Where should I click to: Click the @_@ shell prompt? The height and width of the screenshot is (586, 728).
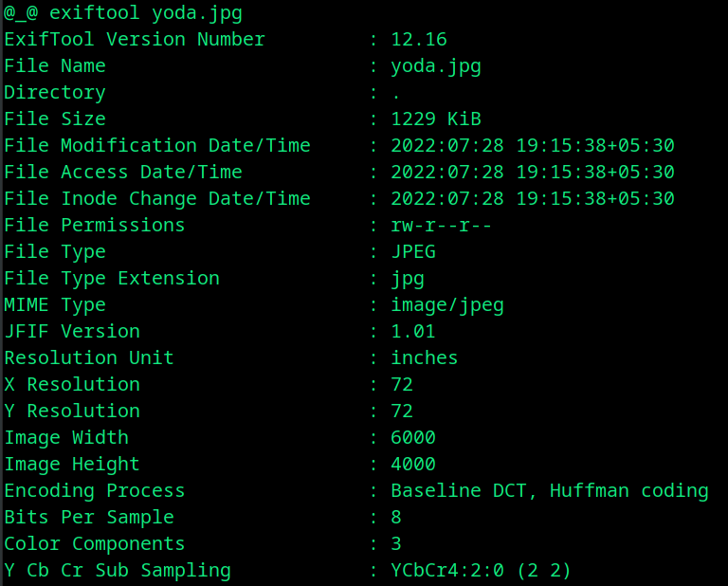[21, 12]
